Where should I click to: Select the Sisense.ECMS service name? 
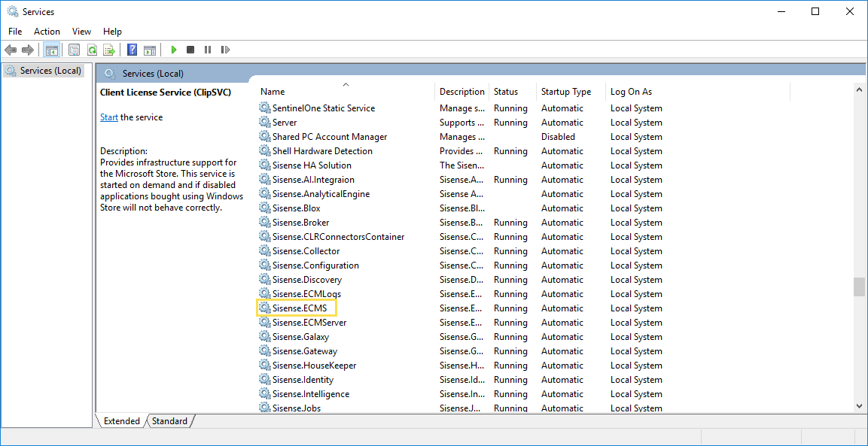coord(300,308)
